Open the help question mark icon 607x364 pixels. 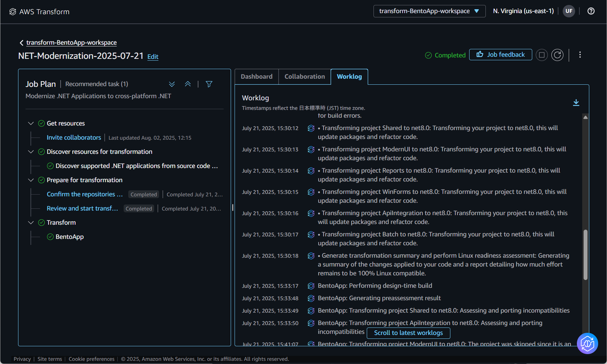[x=591, y=11]
